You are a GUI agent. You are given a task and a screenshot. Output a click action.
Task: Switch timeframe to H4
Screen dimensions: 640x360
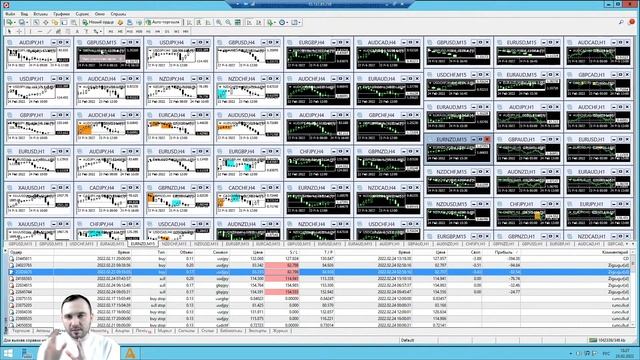[158, 31]
